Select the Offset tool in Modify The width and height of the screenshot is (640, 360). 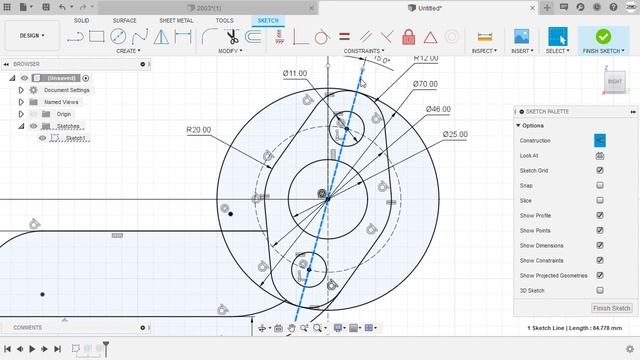click(253, 37)
